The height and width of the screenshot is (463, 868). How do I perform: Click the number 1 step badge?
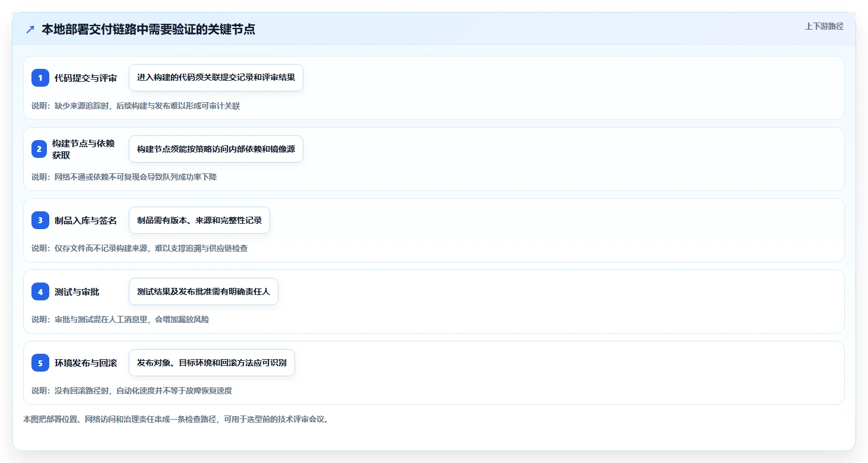point(40,78)
